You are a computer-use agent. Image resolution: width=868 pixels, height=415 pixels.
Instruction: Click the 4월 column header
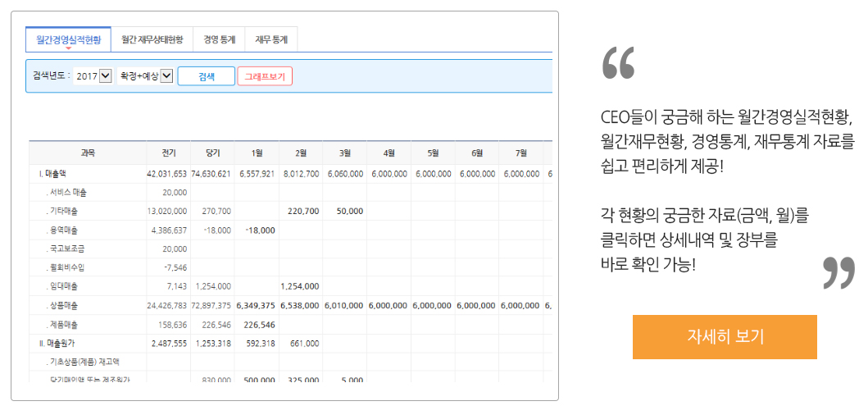coord(389,153)
